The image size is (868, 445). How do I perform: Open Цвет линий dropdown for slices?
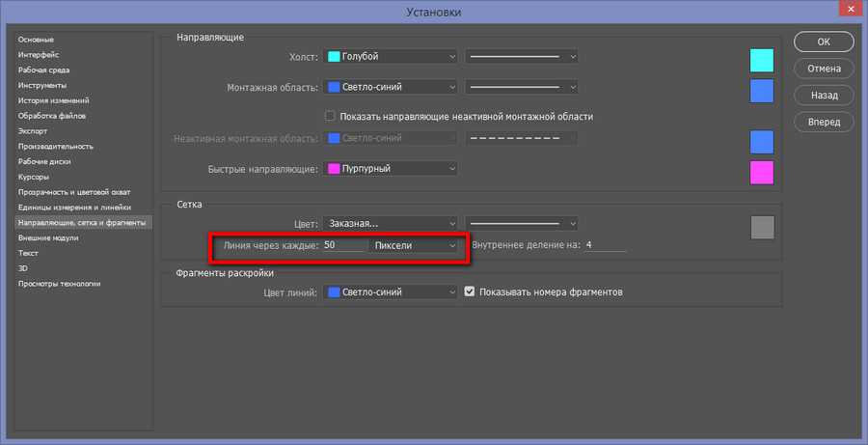click(391, 292)
